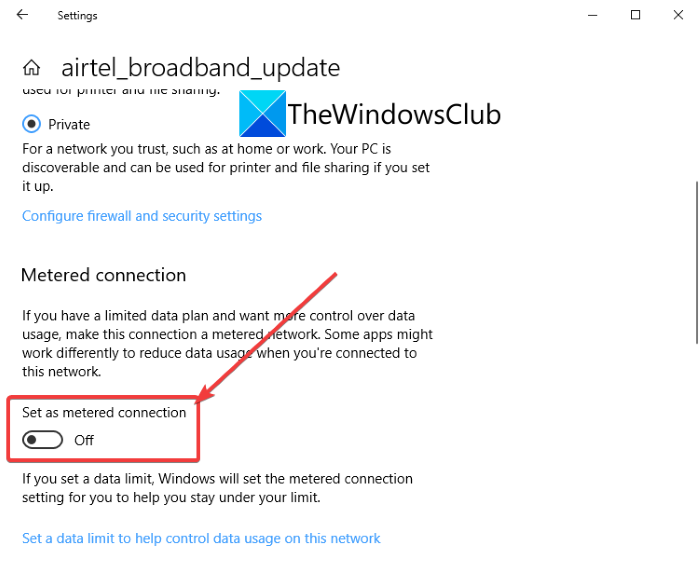Click the trusted network description paragraph
700x575 pixels.
pos(227,167)
